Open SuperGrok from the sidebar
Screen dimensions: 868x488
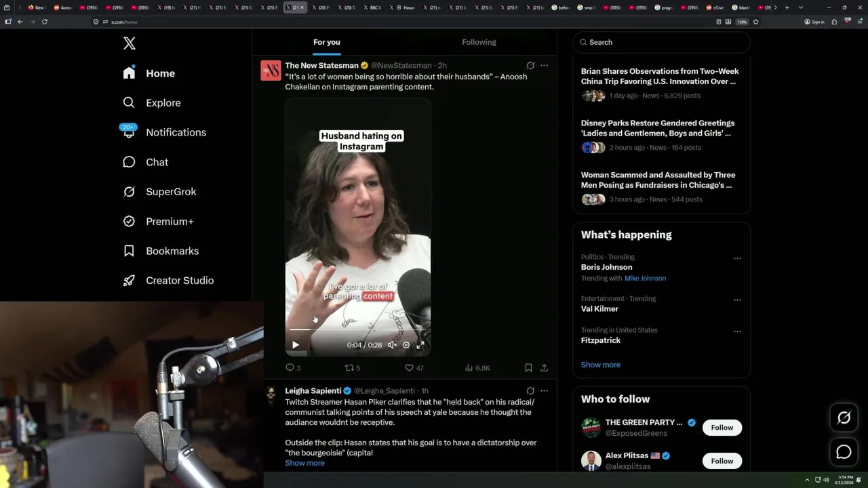pyautogui.click(x=159, y=192)
